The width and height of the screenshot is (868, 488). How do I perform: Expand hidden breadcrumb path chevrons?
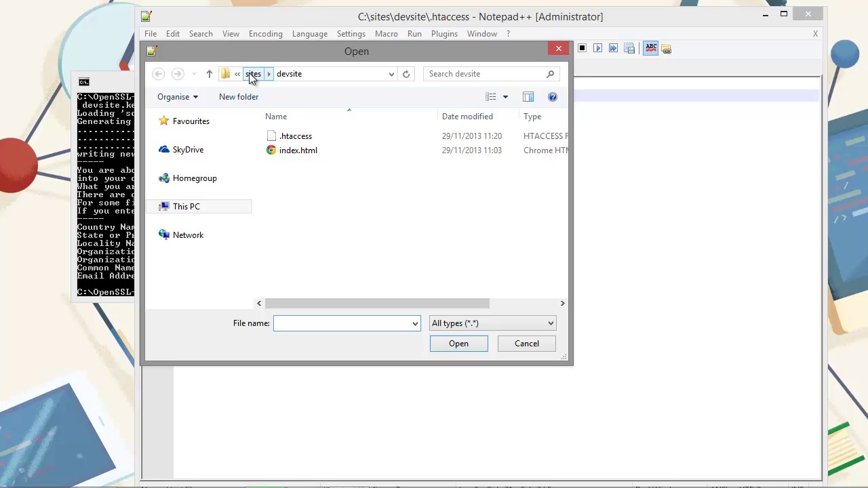point(237,74)
